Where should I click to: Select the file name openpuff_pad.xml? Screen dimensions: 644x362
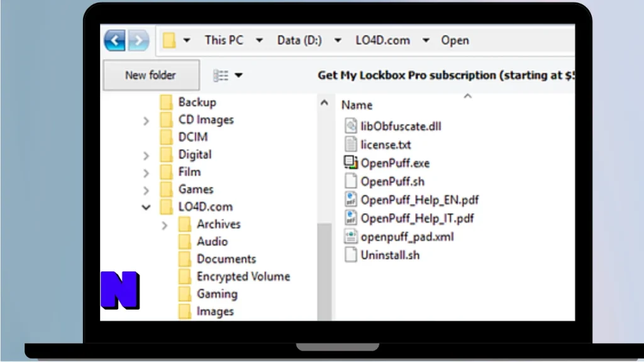(x=407, y=237)
